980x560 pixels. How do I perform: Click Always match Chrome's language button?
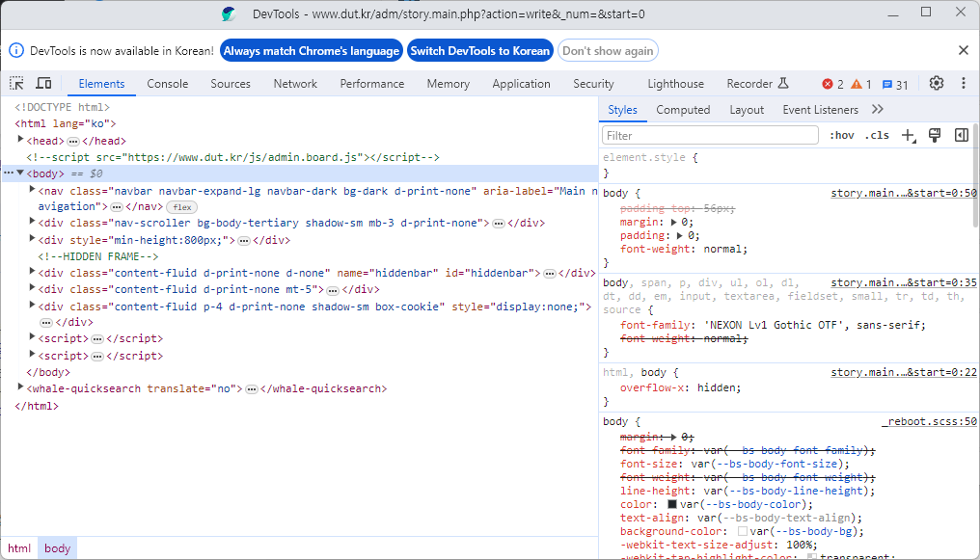tap(312, 50)
